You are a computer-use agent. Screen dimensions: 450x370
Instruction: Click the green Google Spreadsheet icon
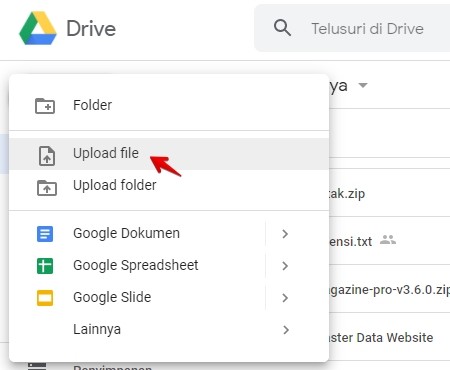coord(45,266)
